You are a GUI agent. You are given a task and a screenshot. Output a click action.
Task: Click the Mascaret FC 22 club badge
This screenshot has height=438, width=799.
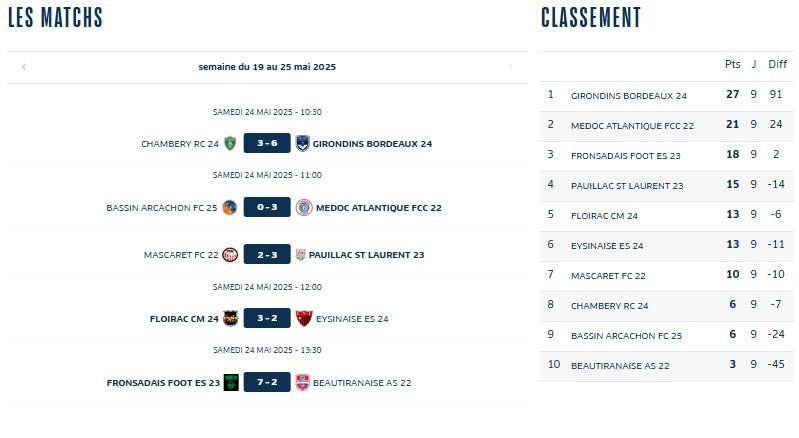(230, 254)
